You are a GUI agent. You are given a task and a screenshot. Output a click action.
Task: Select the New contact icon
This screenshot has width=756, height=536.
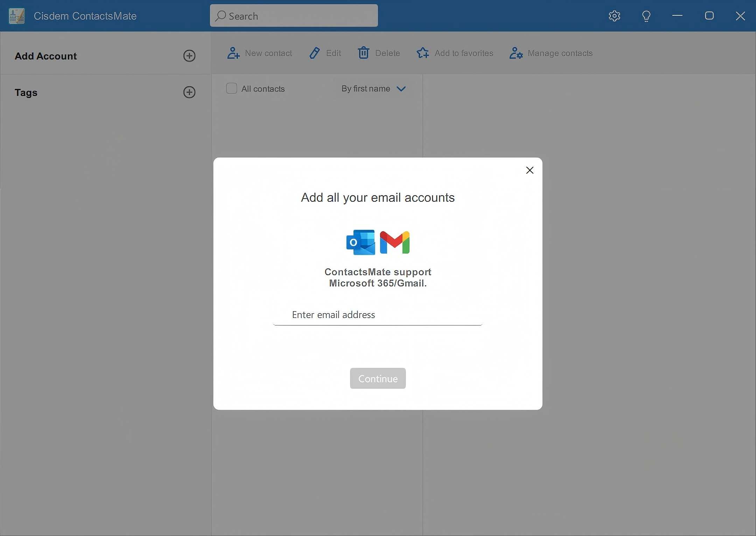point(233,53)
